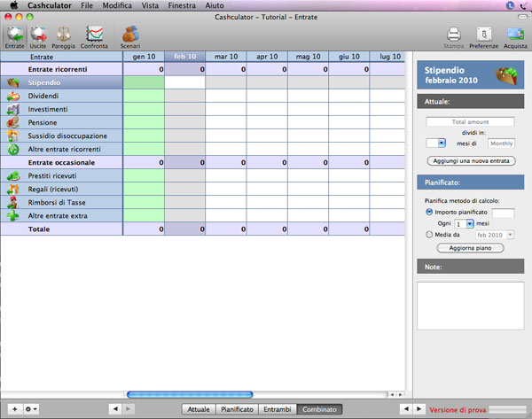Click Aggiungi una nuova entrata button

pyautogui.click(x=472, y=161)
